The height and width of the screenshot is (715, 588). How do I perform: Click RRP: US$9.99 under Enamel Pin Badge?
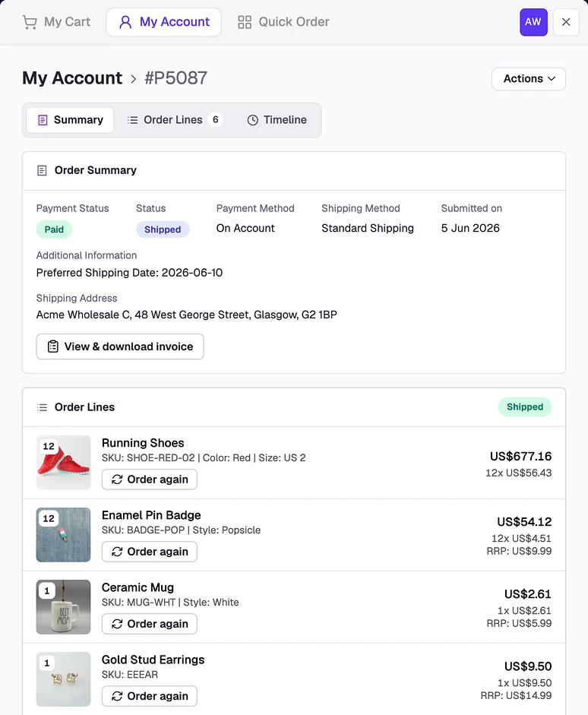coord(519,552)
